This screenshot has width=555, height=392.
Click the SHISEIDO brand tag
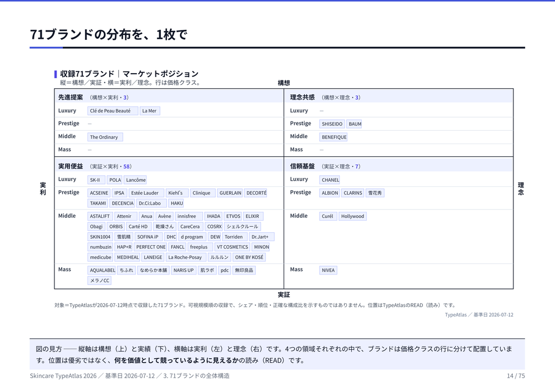click(x=332, y=124)
